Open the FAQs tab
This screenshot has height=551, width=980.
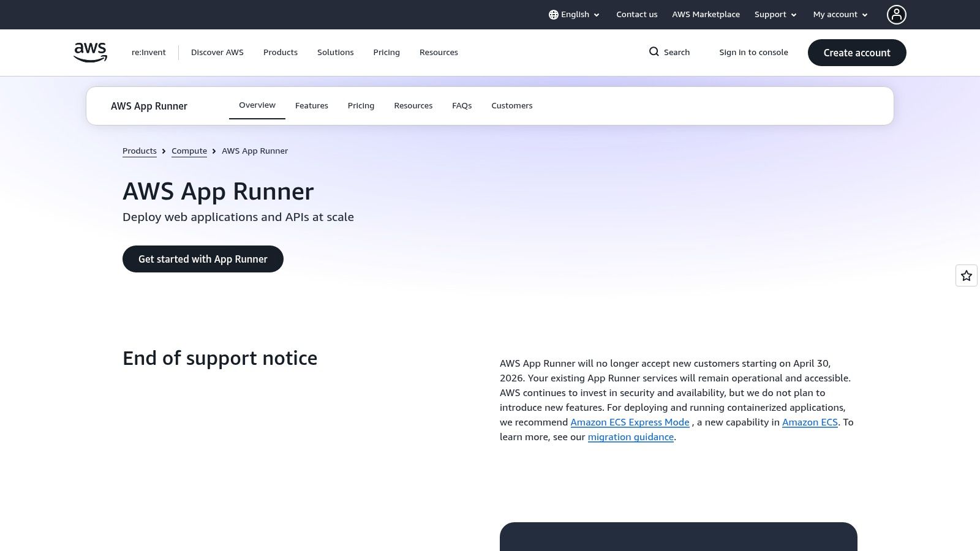tap(462, 106)
